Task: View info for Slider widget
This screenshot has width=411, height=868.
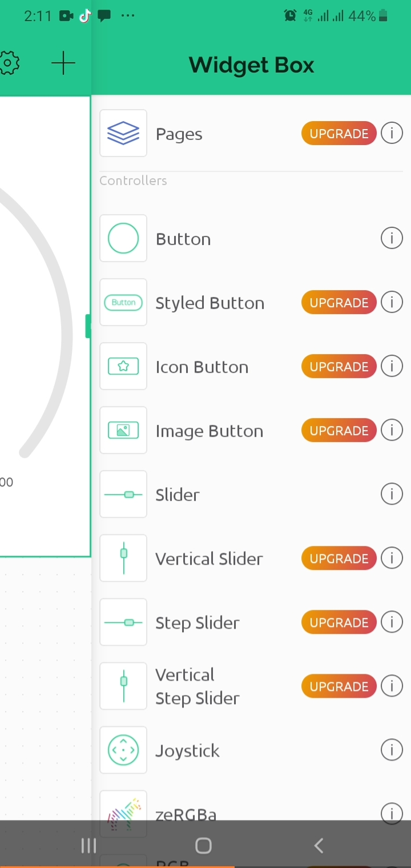Action: (x=392, y=494)
